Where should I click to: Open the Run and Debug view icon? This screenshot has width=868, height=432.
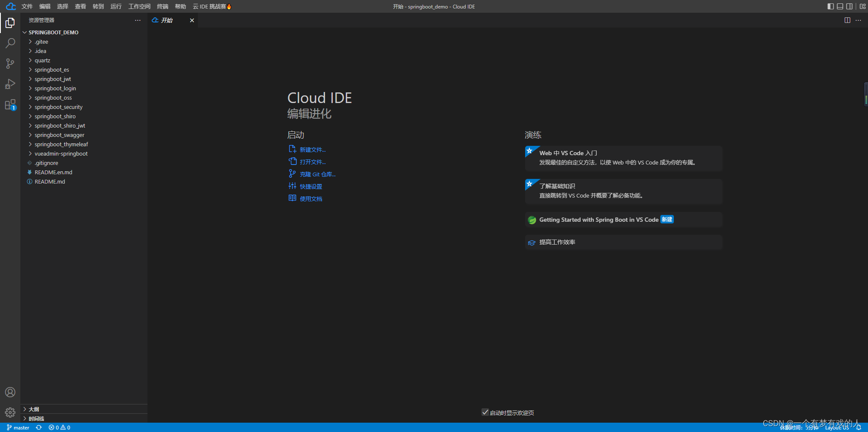(10, 84)
